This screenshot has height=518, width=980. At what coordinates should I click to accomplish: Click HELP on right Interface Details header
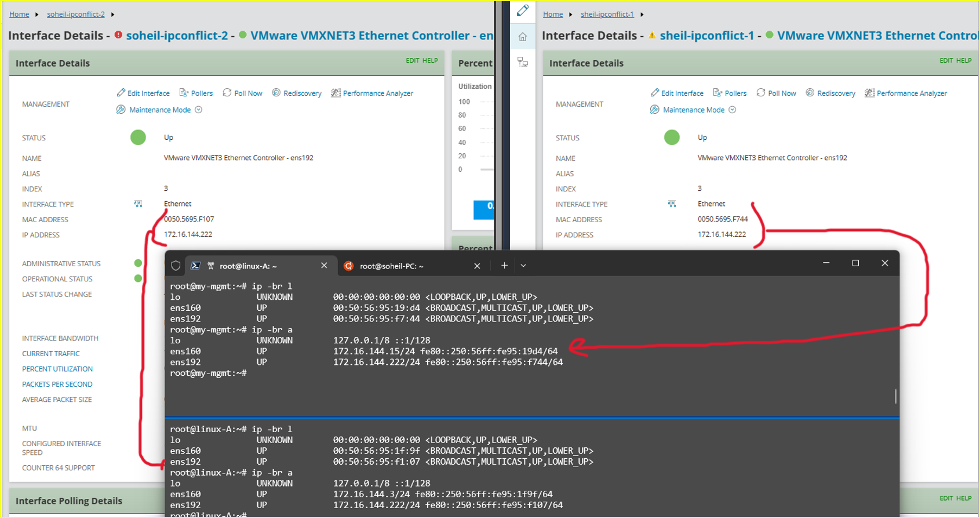pyautogui.click(x=964, y=60)
